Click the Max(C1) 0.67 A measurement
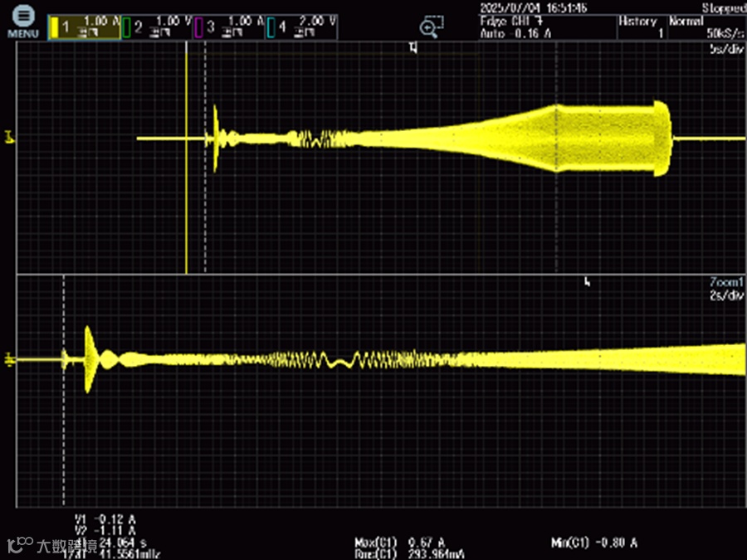 point(400,543)
